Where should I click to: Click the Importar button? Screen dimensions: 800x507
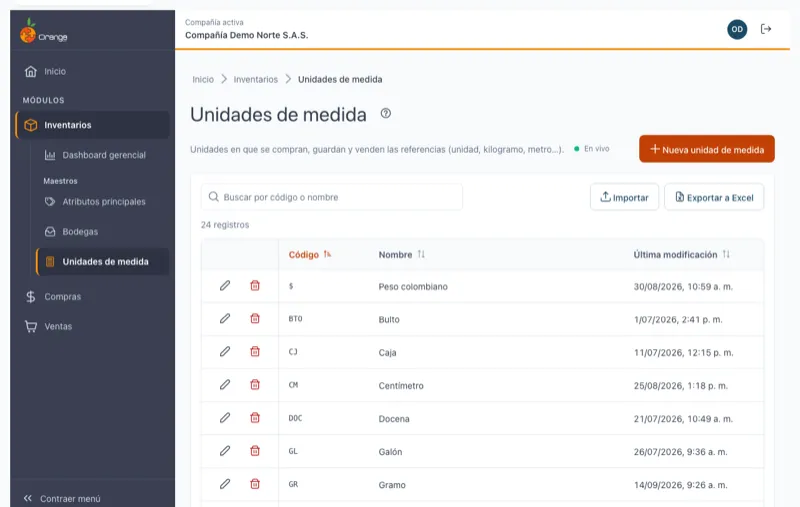(x=624, y=197)
